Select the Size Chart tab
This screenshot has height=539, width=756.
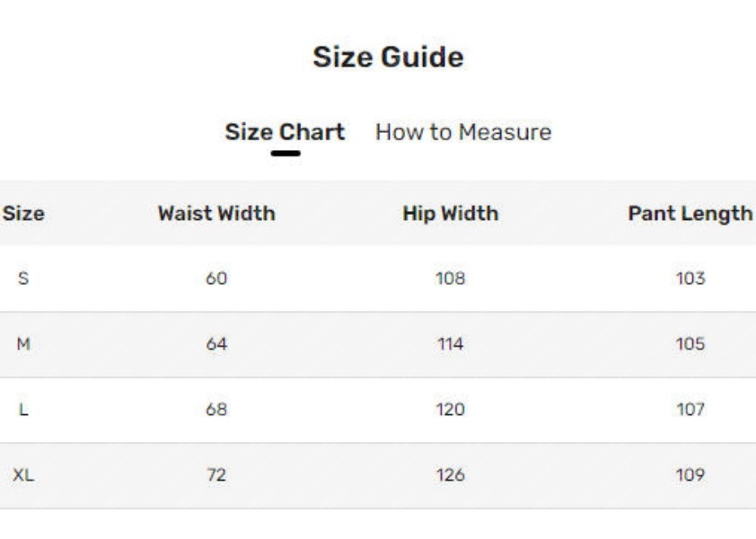point(285,132)
